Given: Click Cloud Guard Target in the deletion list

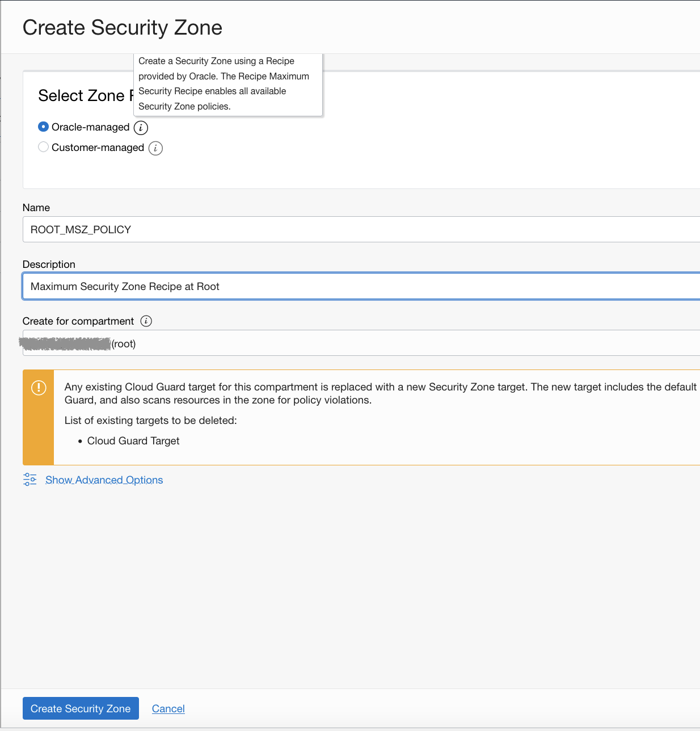Looking at the screenshot, I should (133, 441).
